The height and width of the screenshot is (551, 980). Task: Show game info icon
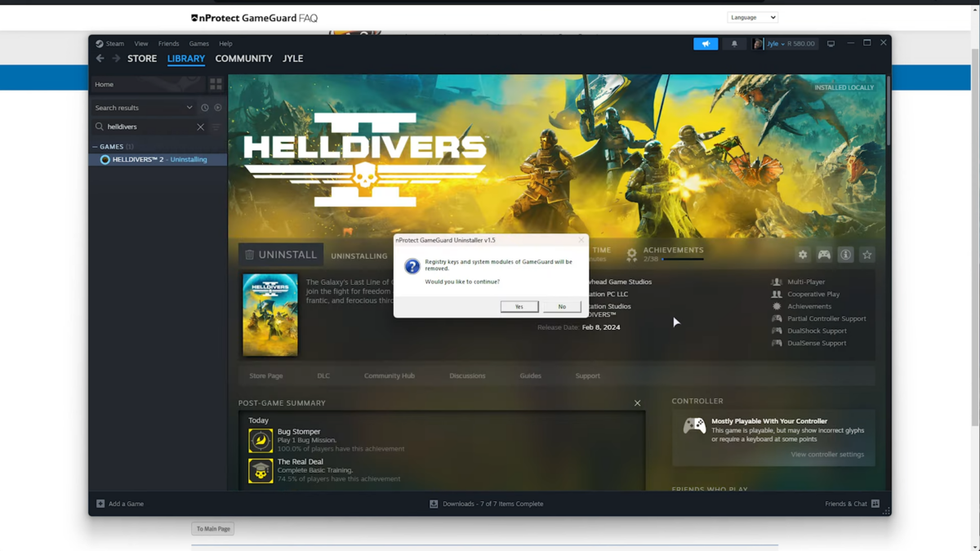coord(846,256)
